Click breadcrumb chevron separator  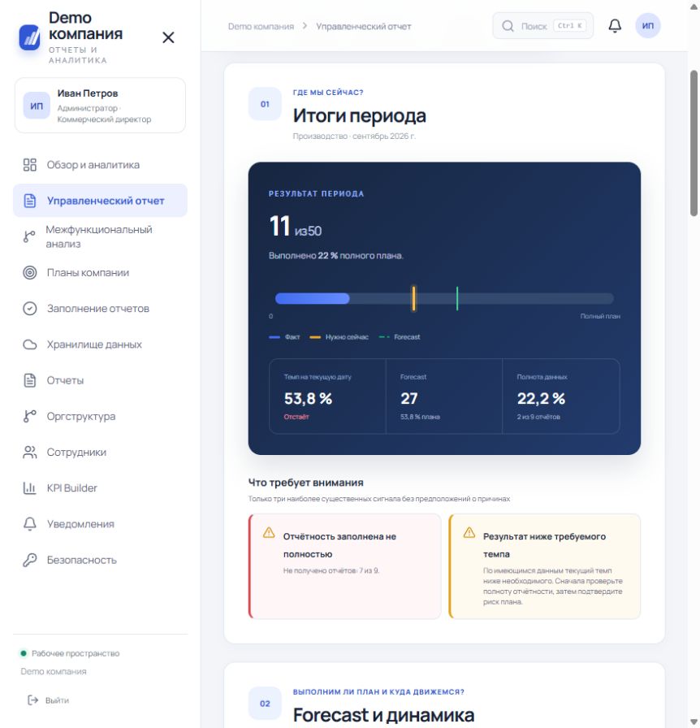coord(305,26)
